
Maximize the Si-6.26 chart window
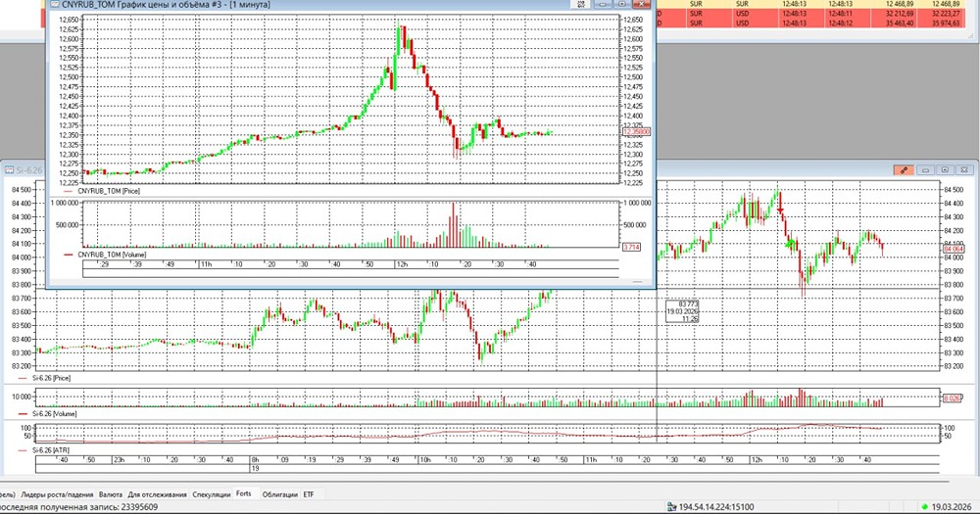(x=945, y=170)
